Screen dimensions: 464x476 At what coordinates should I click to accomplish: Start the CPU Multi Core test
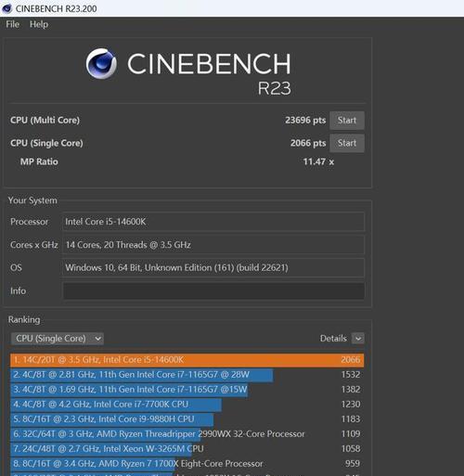click(347, 121)
